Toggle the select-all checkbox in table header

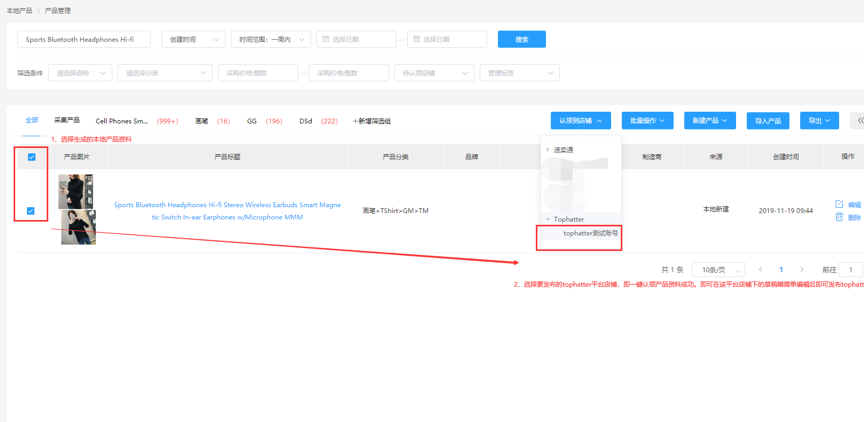[32, 157]
